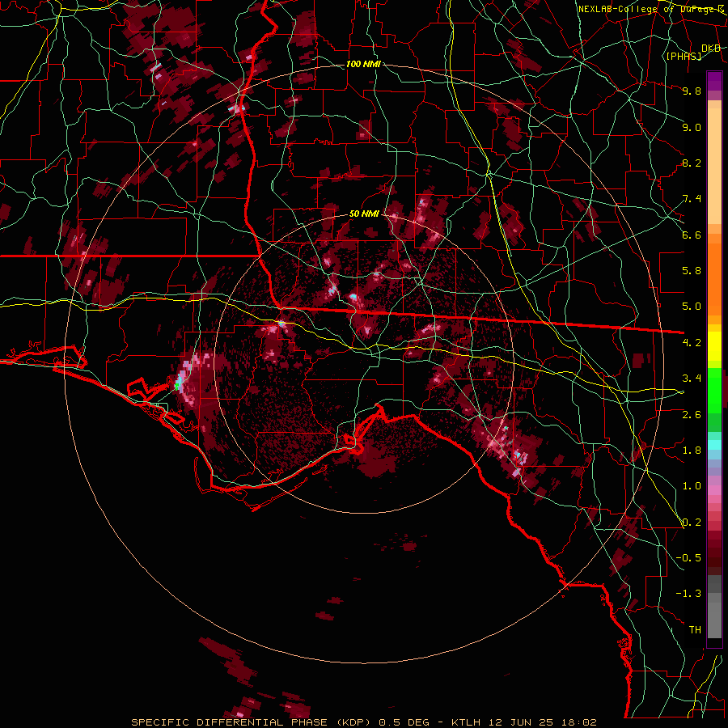This screenshot has height=728, width=728.
Task: Pick the purple top segment of the color bar
Action: (x=714, y=81)
